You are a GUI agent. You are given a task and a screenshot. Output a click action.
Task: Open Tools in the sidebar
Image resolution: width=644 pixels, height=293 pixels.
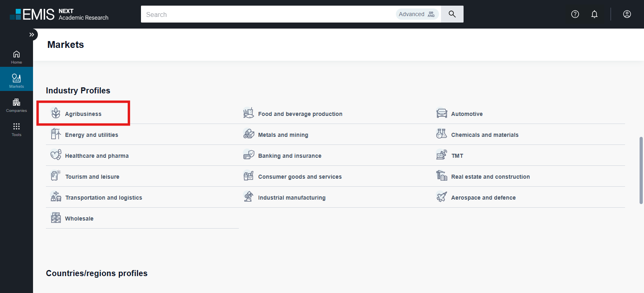click(17, 129)
